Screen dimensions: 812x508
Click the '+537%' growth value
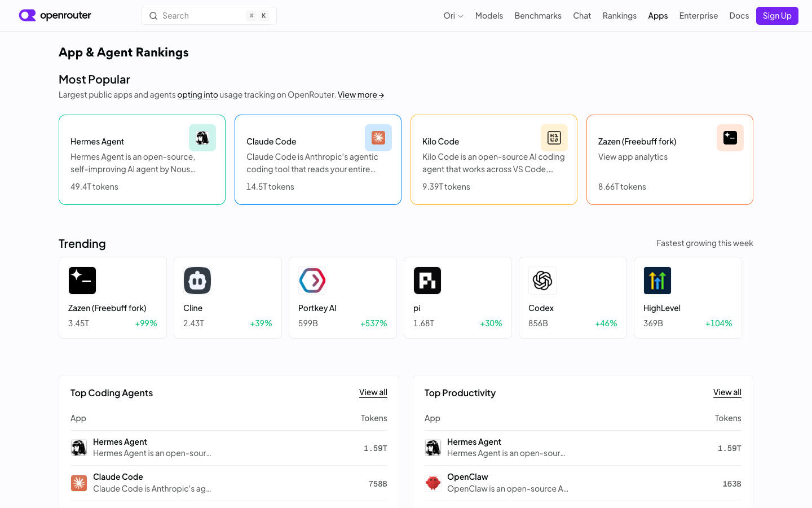[x=374, y=323]
